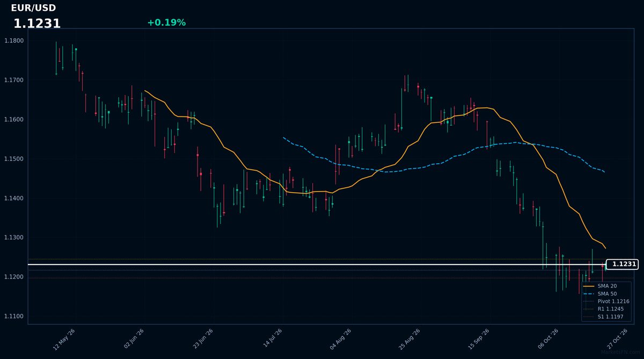Click the 1.1700 price axis label

[x=14, y=80]
